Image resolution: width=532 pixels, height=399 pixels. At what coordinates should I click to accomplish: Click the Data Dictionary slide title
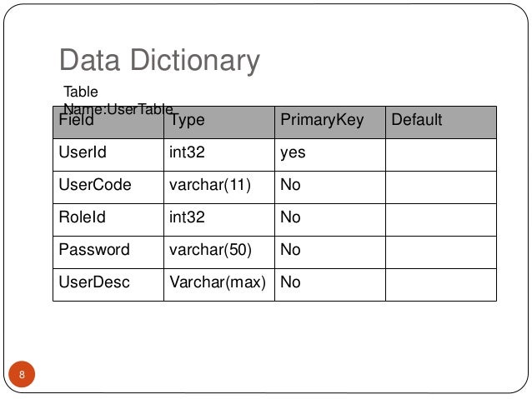point(159,60)
